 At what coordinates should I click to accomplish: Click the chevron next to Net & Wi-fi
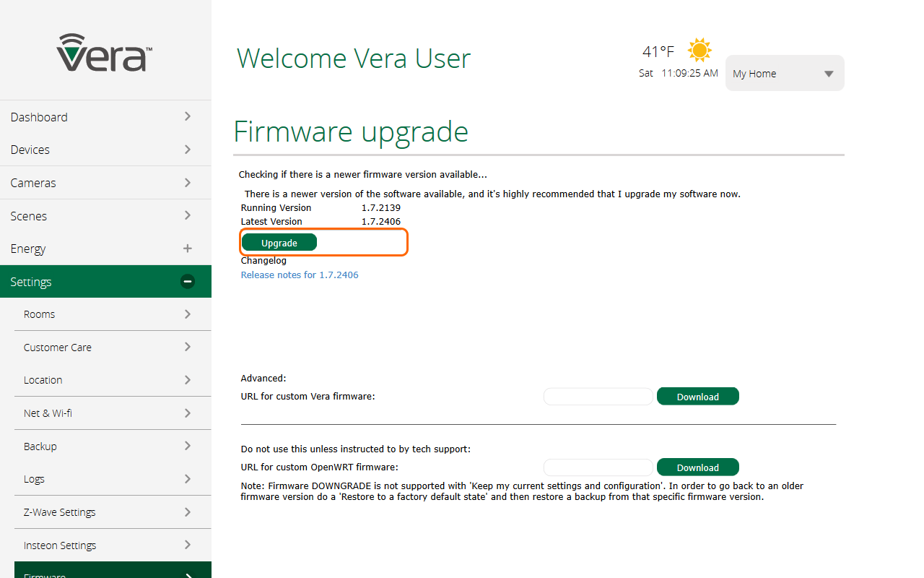pos(188,413)
